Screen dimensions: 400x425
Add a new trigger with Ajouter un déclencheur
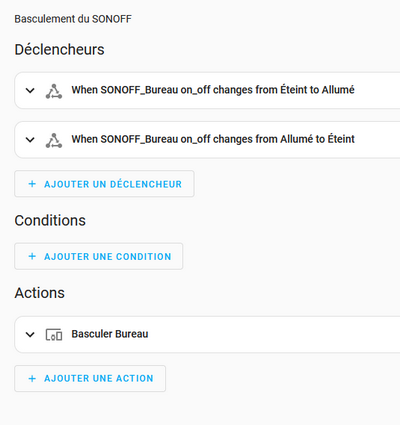pos(104,184)
